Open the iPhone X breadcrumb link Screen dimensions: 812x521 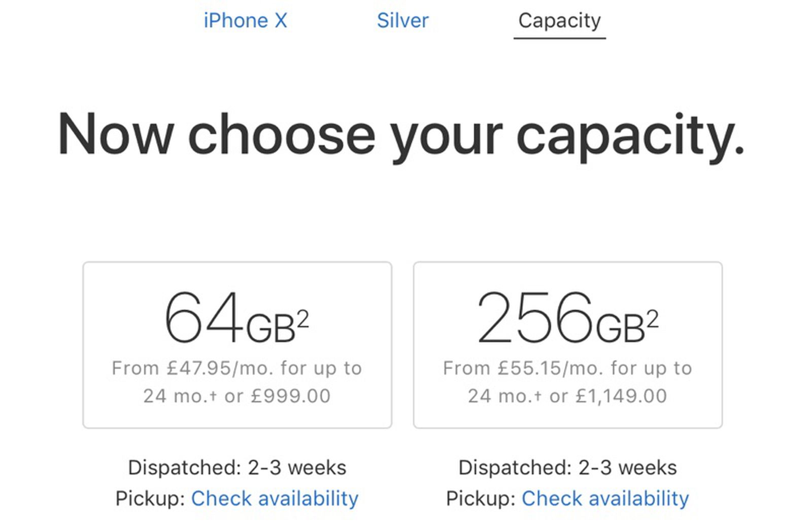246,21
